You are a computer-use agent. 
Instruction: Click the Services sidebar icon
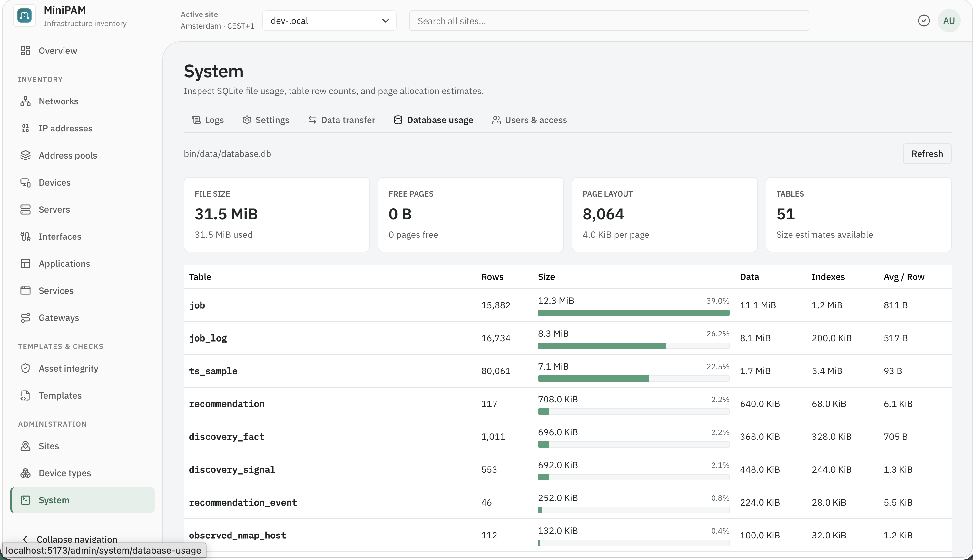pyautogui.click(x=25, y=291)
